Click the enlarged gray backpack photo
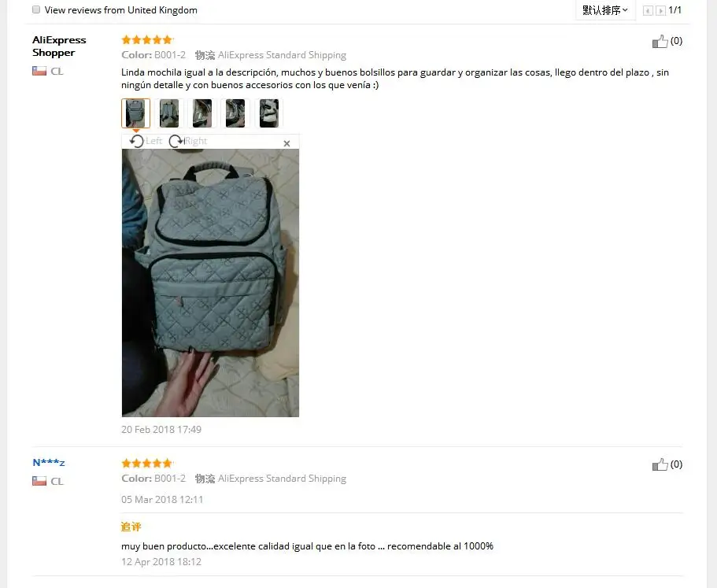Image resolution: width=717 pixels, height=588 pixels. click(210, 283)
